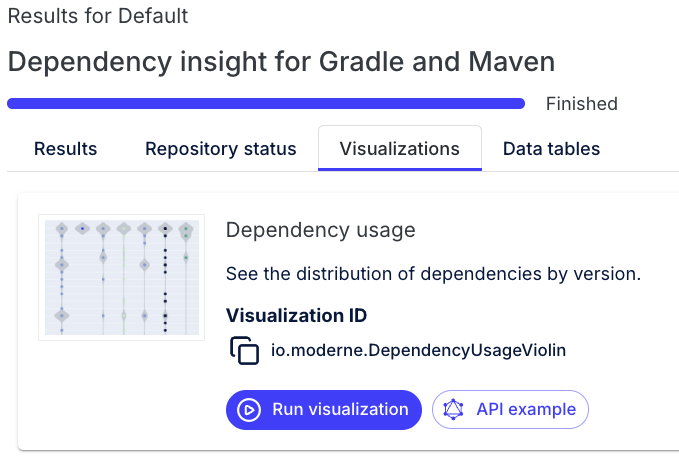679x467 pixels.
Task: Select the Visualizations tab
Action: coord(400,149)
